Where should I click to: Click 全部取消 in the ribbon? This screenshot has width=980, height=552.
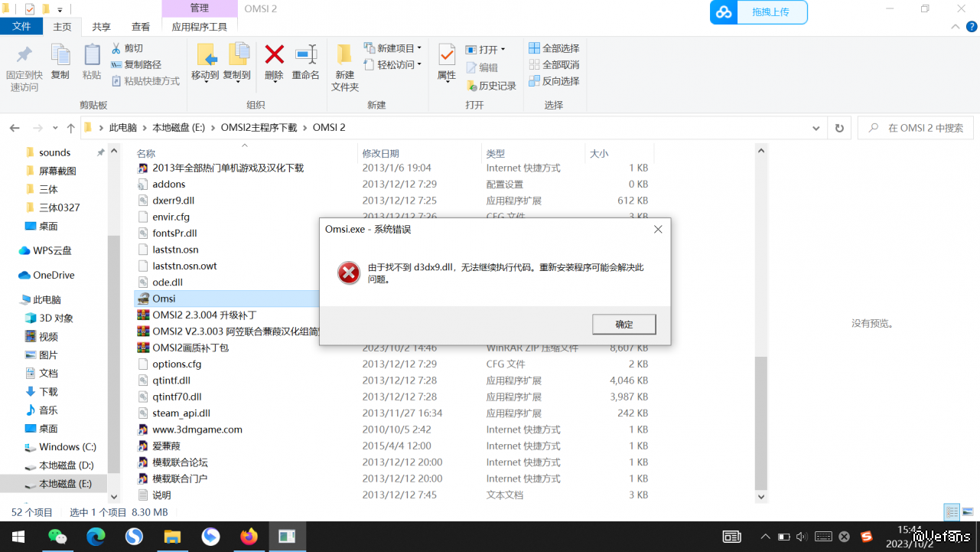(x=554, y=65)
